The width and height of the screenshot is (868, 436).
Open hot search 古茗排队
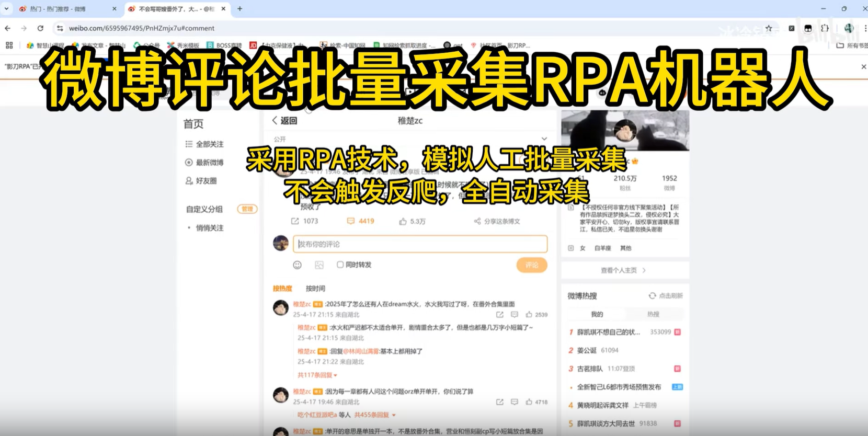(590, 369)
